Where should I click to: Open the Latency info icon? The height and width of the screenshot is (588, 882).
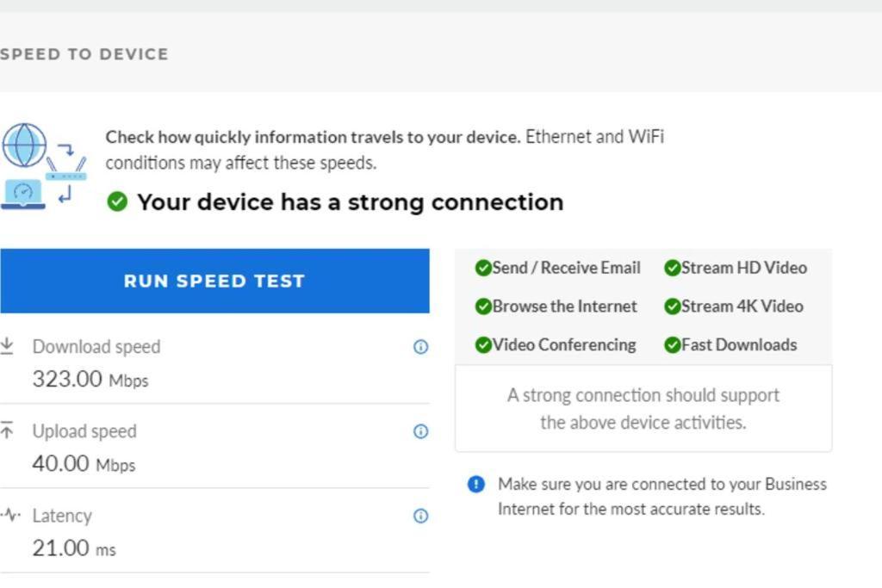(x=420, y=516)
